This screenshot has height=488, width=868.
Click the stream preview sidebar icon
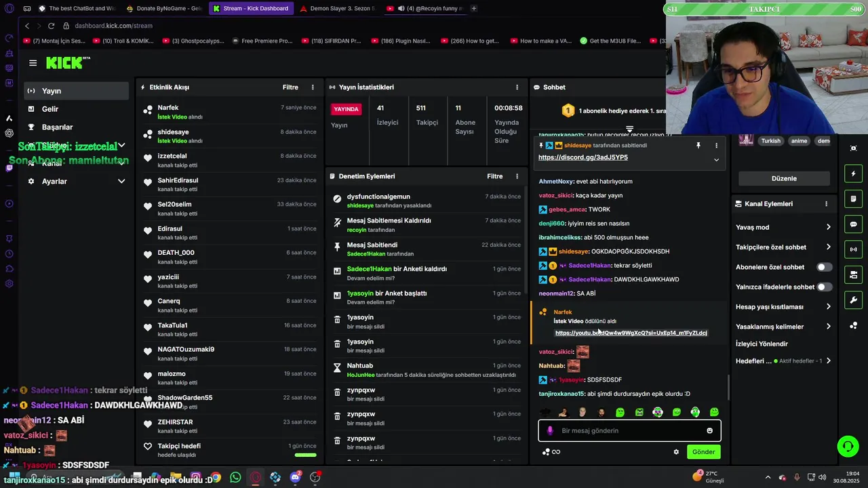[853, 274]
